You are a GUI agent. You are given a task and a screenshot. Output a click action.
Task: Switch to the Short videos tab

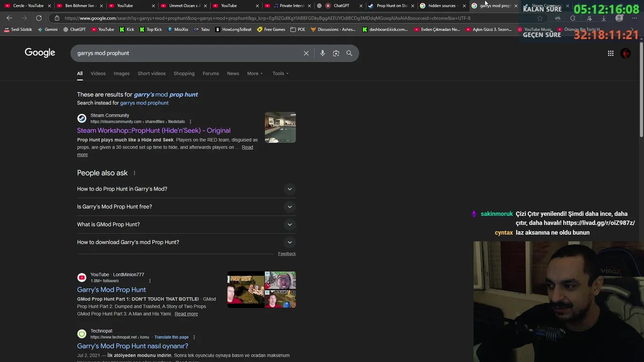pos(151,73)
